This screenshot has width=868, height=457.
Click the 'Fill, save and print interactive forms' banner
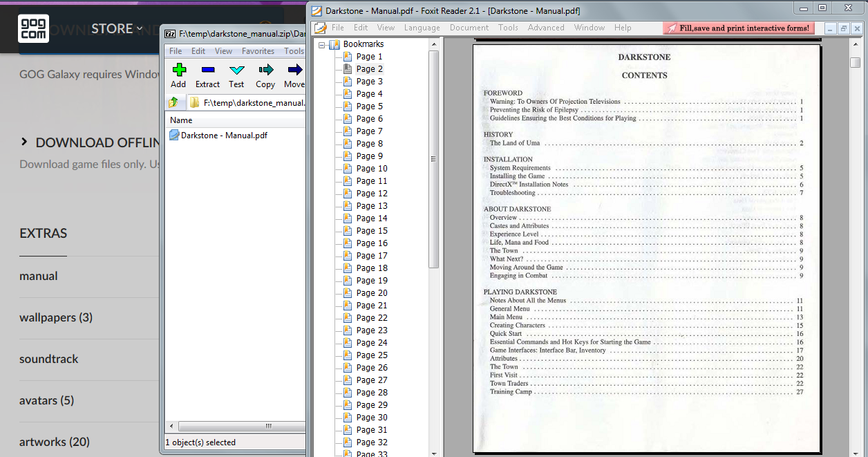coord(739,28)
